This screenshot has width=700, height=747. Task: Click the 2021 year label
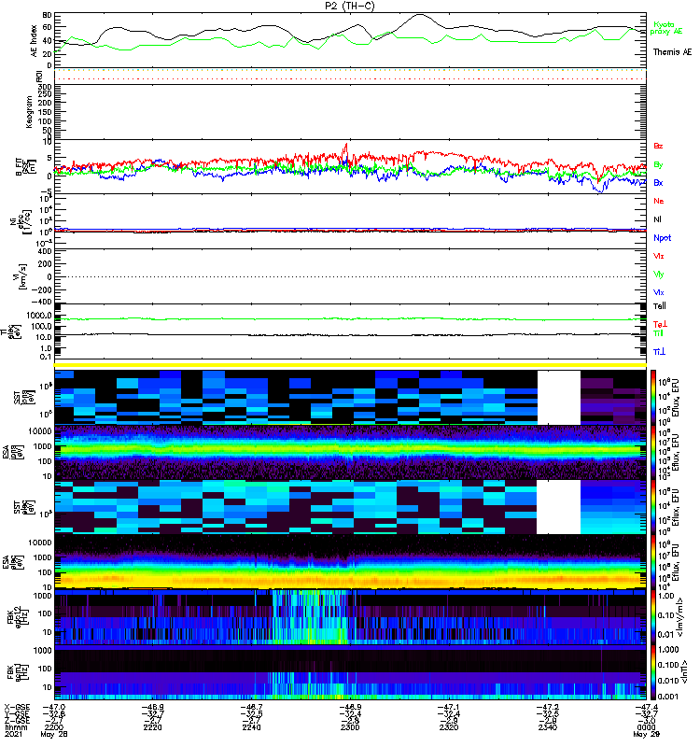tap(13, 734)
